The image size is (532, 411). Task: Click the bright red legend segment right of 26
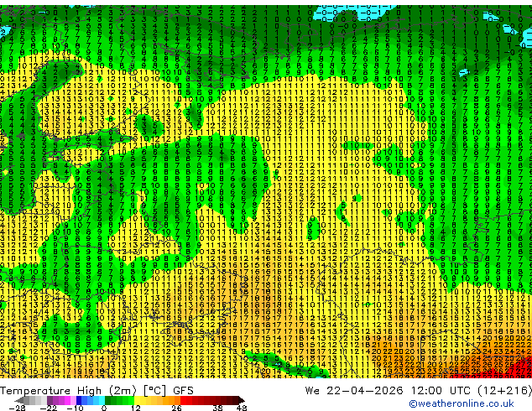coord(183,400)
